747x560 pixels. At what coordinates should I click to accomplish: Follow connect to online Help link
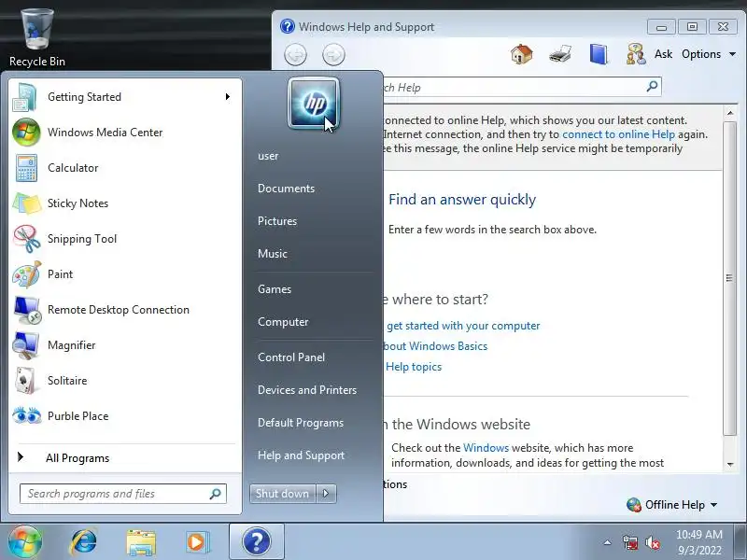618,134
